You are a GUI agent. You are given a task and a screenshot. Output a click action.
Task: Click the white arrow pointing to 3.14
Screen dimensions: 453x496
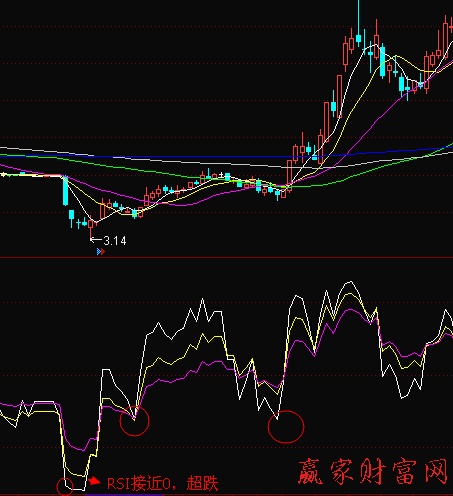click(97, 239)
